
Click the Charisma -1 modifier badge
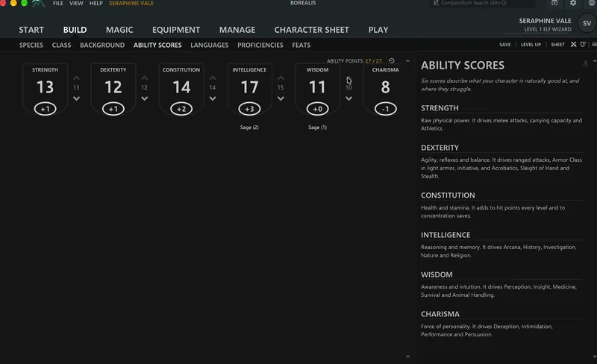click(x=386, y=109)
